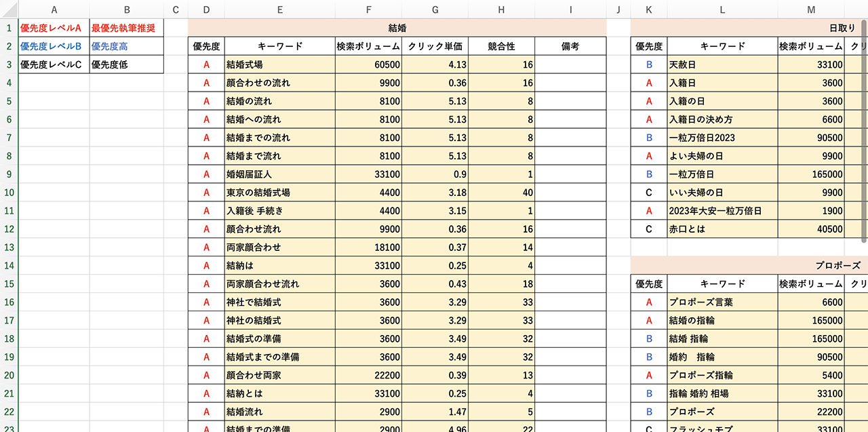Select row 12 header
868x432 pixels.
(9, 229)
